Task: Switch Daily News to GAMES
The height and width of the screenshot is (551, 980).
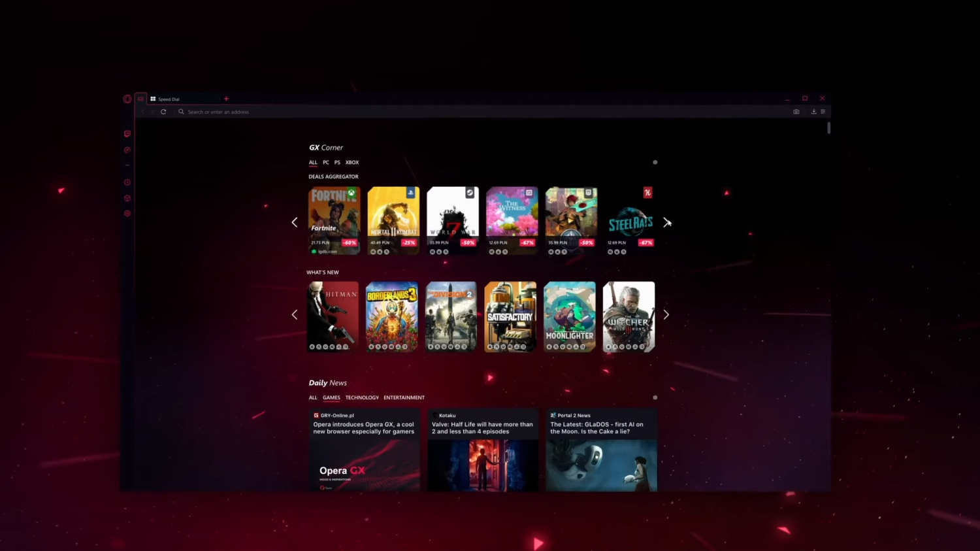Action: tap(331, 397)
